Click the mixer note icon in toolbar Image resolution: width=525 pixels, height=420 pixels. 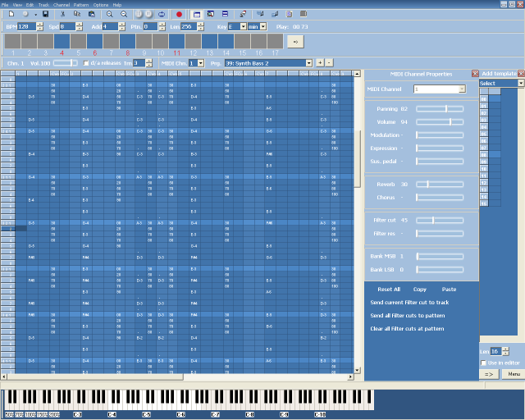(260, 14)
